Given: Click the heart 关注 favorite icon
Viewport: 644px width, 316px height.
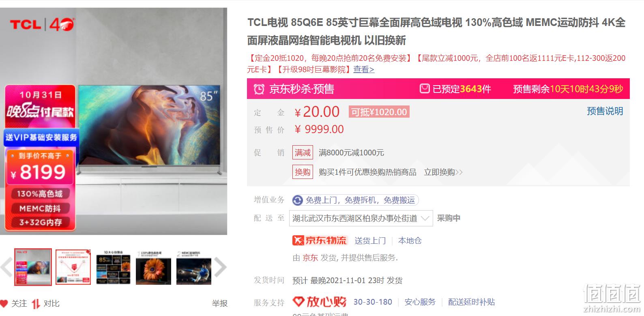Looking at the screenshot, I should point(4,303).
